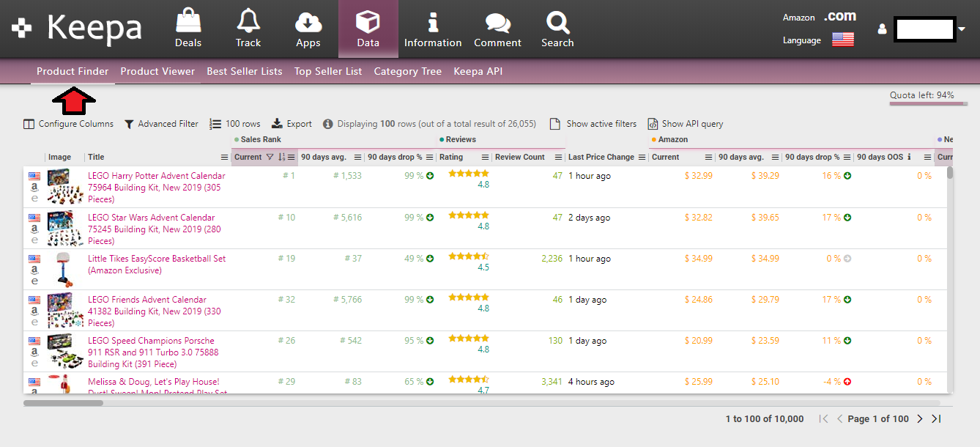Click the flag icon in LEGO Speed Champions row
Screen dimensions: 980x447
[x=34, y=341]
